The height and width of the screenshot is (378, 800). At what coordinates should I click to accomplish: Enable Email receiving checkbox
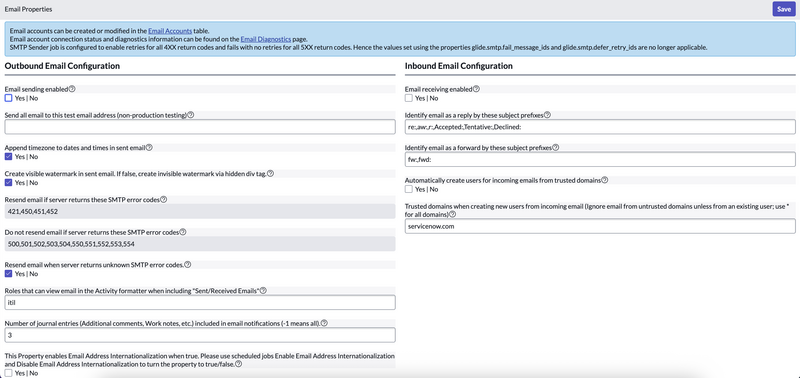pos(409,98)
